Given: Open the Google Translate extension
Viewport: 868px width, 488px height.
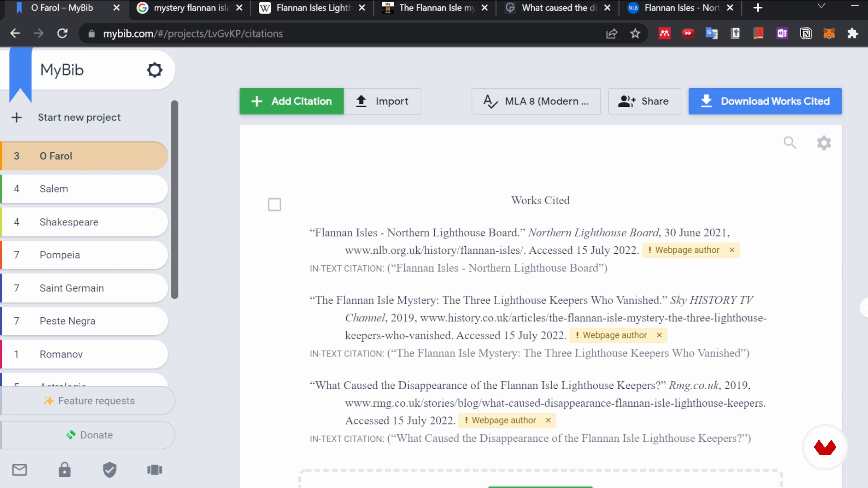Looking at the screenshot, I should (x=712, y=33).
